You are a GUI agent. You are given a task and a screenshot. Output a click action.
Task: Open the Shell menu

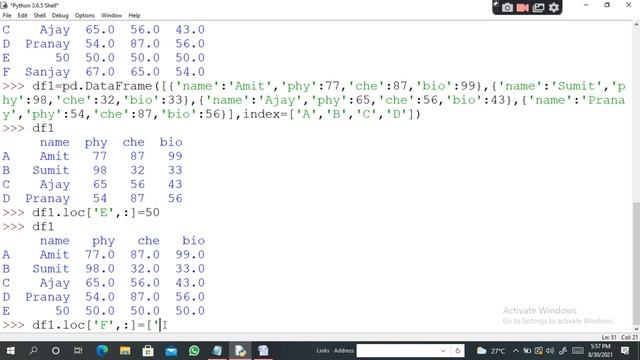click(x=40, y=15)
